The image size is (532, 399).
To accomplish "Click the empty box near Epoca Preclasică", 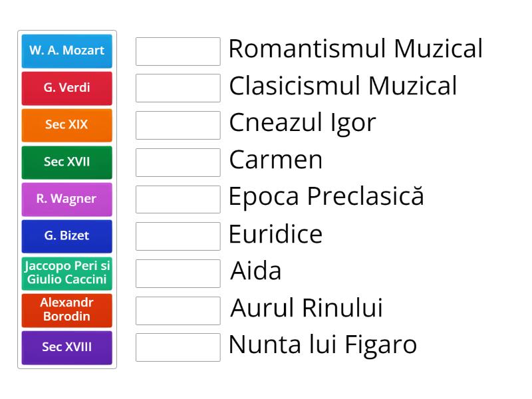I will pyautogui.click(x=177, y=199).
